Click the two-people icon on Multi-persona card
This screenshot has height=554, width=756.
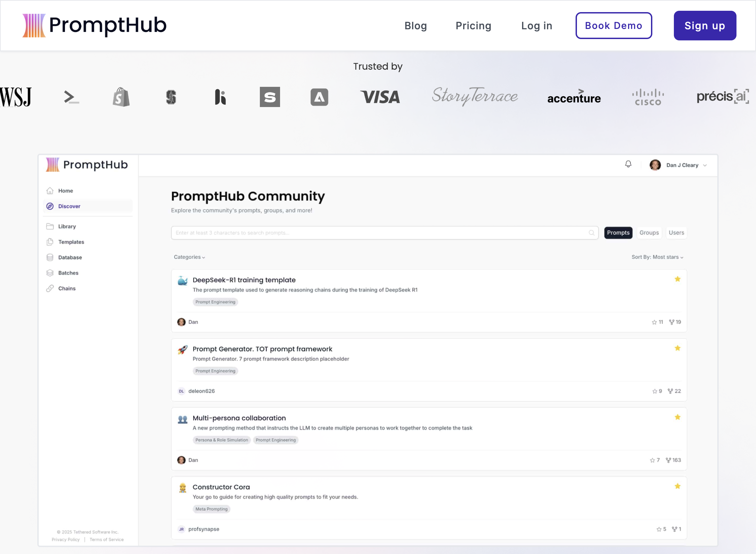click(182, 419)
